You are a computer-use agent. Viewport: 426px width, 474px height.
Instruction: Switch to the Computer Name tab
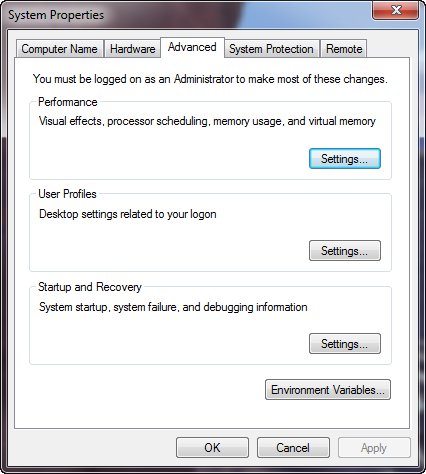coord(59,49)
